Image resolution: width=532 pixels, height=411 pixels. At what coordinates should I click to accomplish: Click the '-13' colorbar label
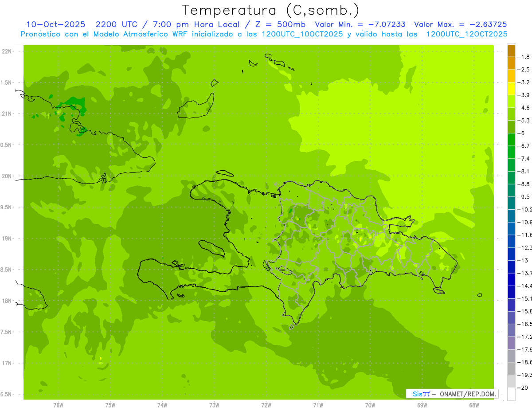pos(523,261)
